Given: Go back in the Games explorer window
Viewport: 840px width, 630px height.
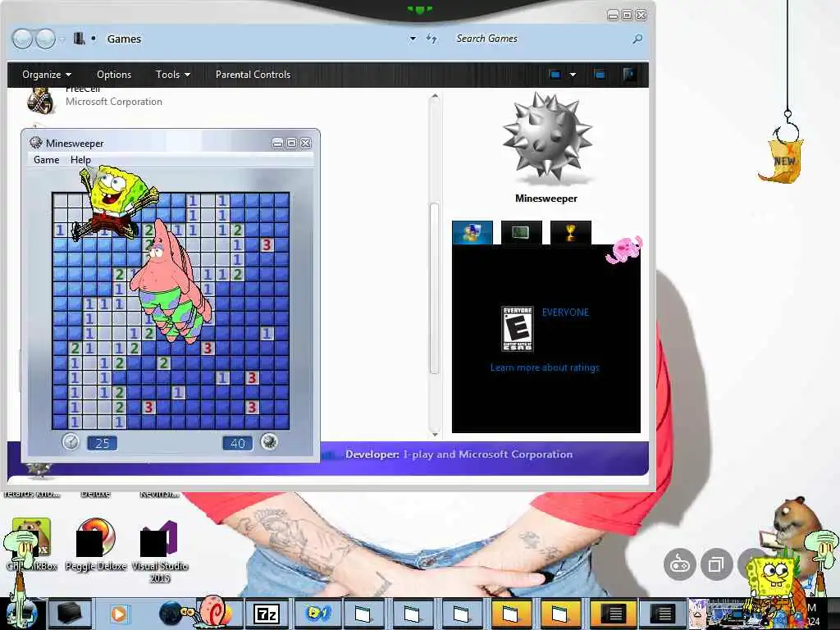Looking at the screenshot, I should 22,39.
